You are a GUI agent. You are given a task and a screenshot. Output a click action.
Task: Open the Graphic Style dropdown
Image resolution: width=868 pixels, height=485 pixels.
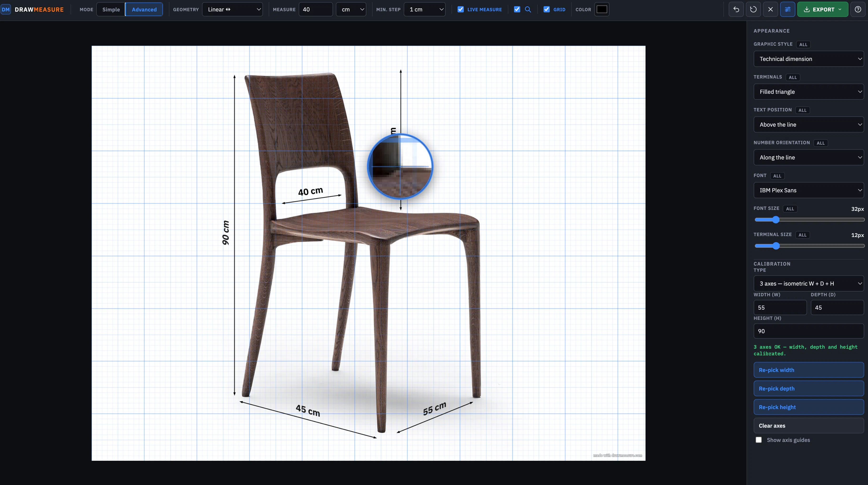tap(809, 59)
